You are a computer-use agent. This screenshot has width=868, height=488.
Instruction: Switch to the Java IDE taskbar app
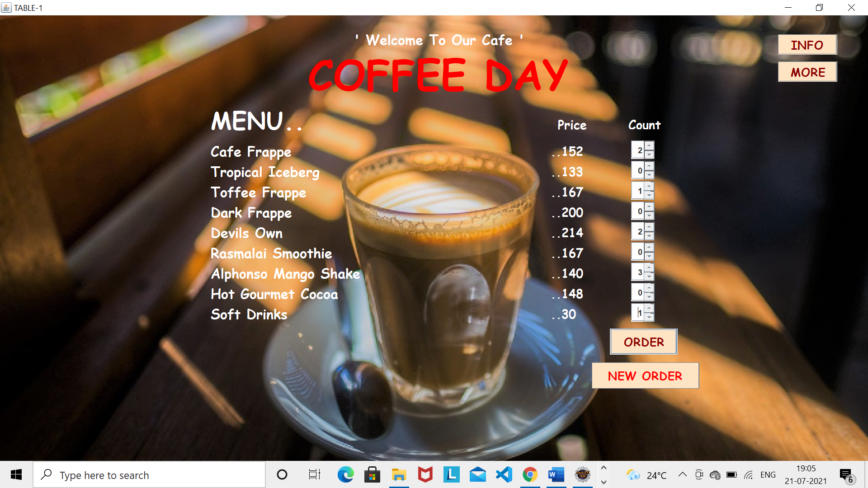pos(582,474)
